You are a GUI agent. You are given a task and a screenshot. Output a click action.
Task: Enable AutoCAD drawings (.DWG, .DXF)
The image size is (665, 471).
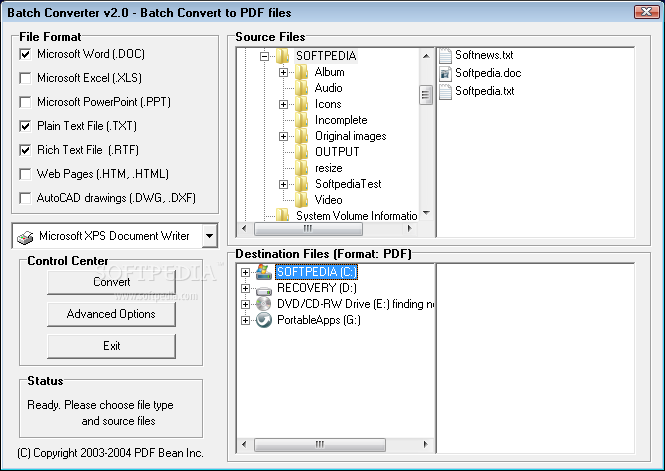(x=25, y=198)
